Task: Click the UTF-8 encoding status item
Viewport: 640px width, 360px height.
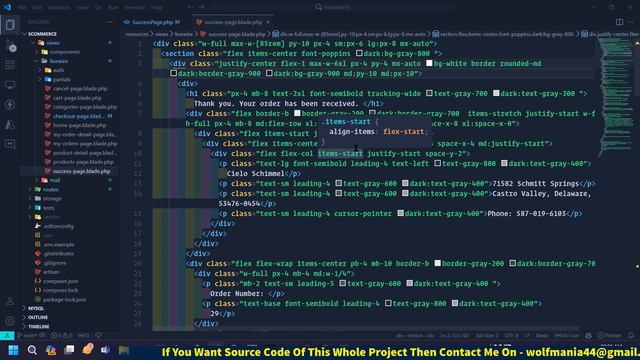Action: pyautogui.click(x=511, y=336)
